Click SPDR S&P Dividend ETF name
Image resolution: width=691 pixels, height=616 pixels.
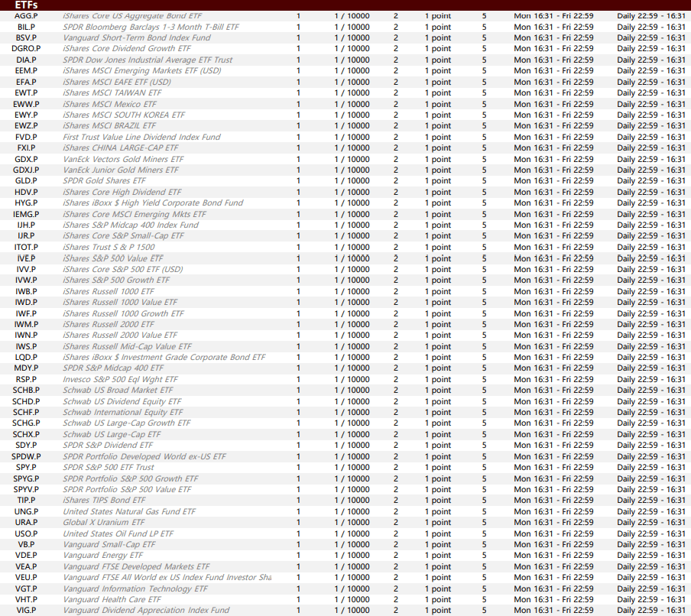pos(108,445)
